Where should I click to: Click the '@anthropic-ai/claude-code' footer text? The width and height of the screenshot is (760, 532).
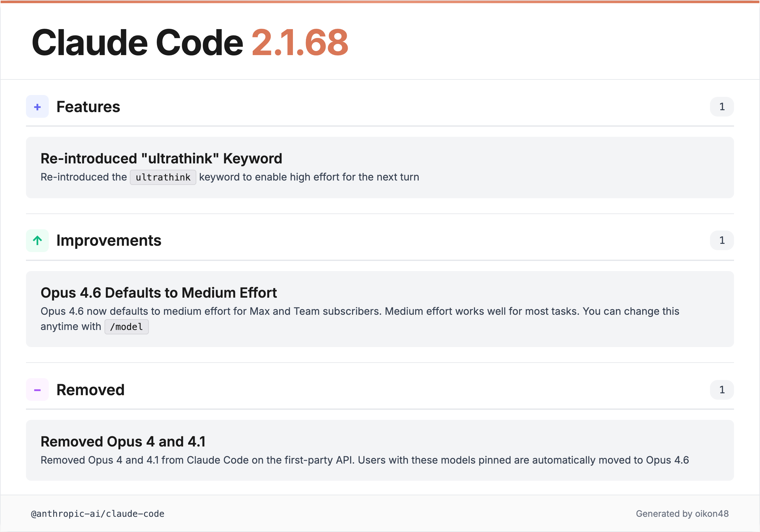[x=98, y=514]
